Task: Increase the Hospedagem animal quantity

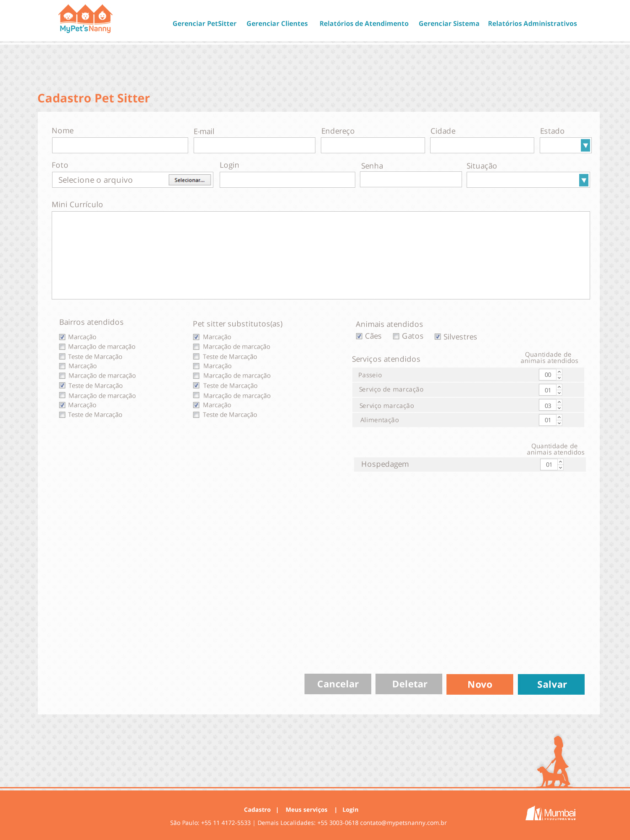Action: [x=561, y=462]
